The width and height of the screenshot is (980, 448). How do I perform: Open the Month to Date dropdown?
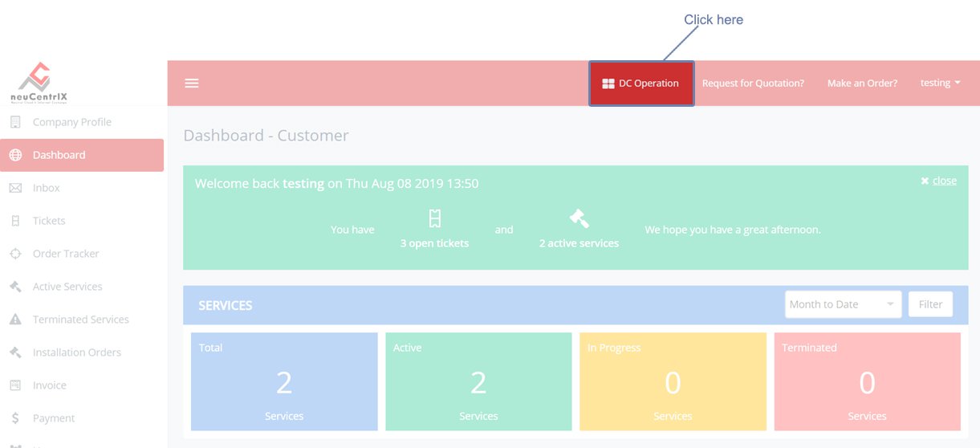tap(842, 304)
